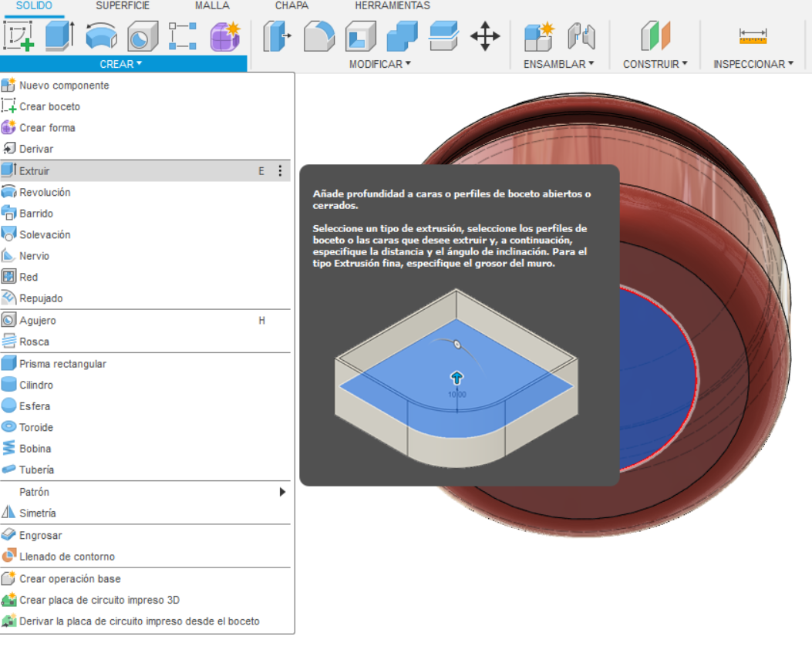Choose Solevación from the menu

click(146, 235)
